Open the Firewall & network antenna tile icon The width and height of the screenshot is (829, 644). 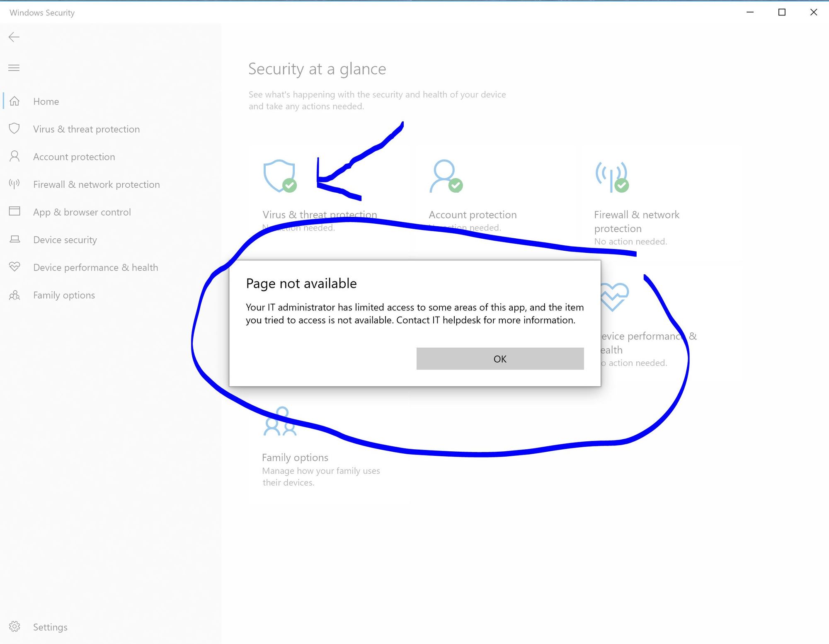pos(612,177)
